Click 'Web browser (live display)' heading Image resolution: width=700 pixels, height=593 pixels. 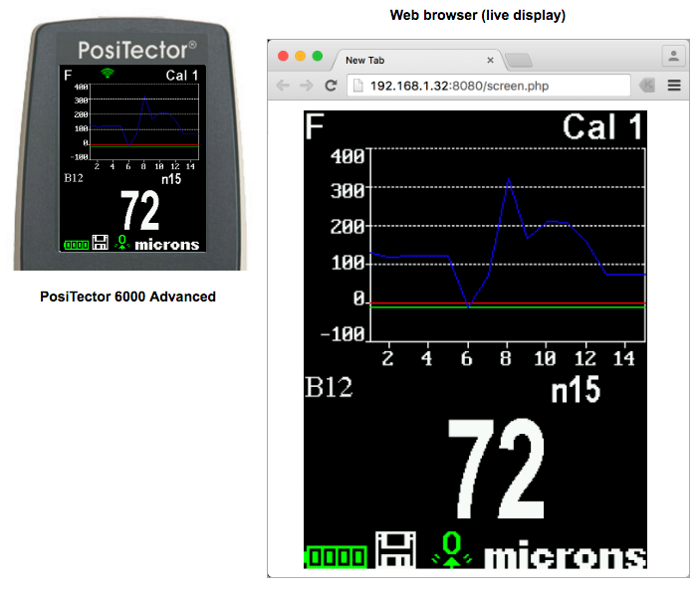(478, 15)
